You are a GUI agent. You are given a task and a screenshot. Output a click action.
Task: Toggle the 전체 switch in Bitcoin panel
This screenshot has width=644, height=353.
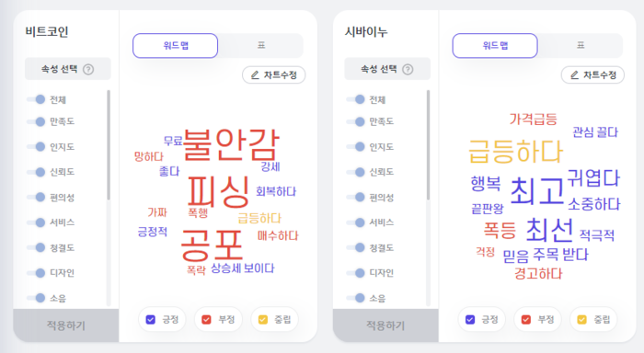[x=36, y=99]
